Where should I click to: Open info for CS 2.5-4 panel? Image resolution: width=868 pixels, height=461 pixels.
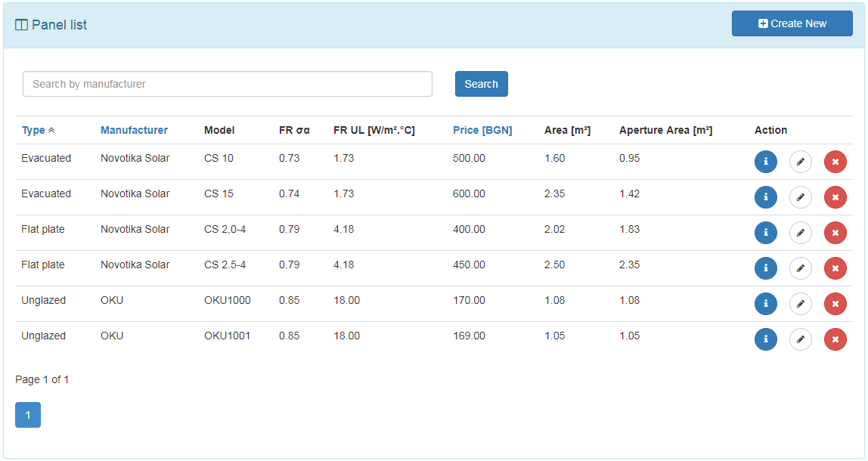(x=766, y=268)
